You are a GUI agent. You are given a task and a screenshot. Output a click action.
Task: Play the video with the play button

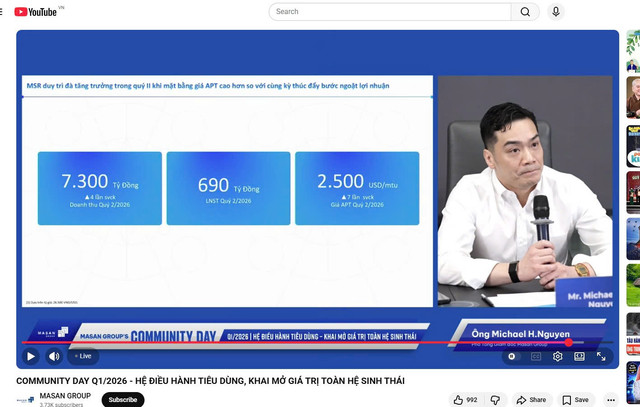point(31,356)
